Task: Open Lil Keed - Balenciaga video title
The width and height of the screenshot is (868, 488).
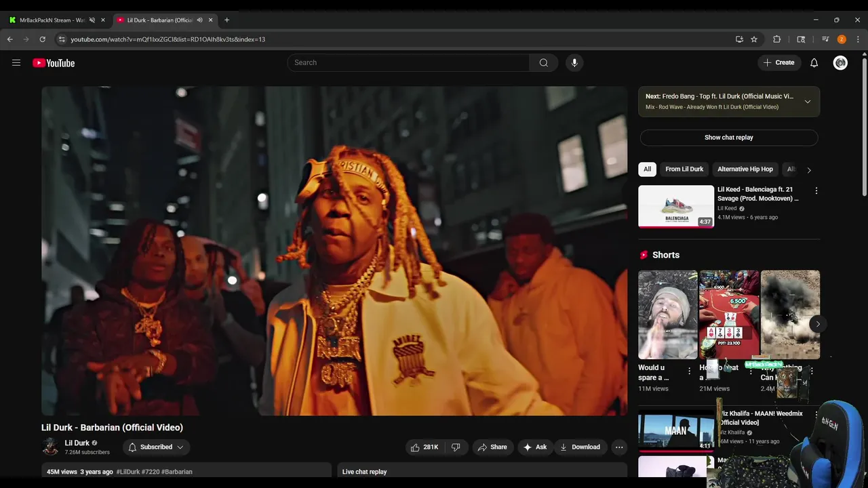Action: (759, 194)
